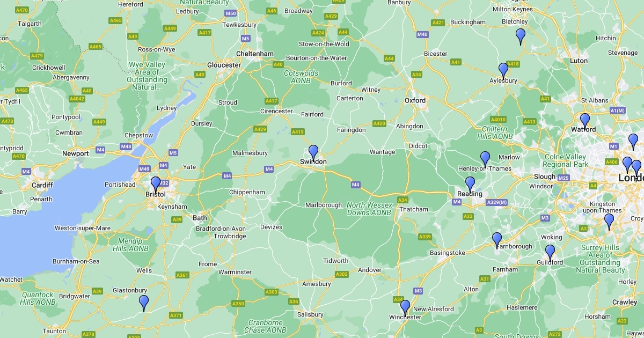Click the blue map marker on Bristol
Viewport: 644px width, 338px height.
156,185
